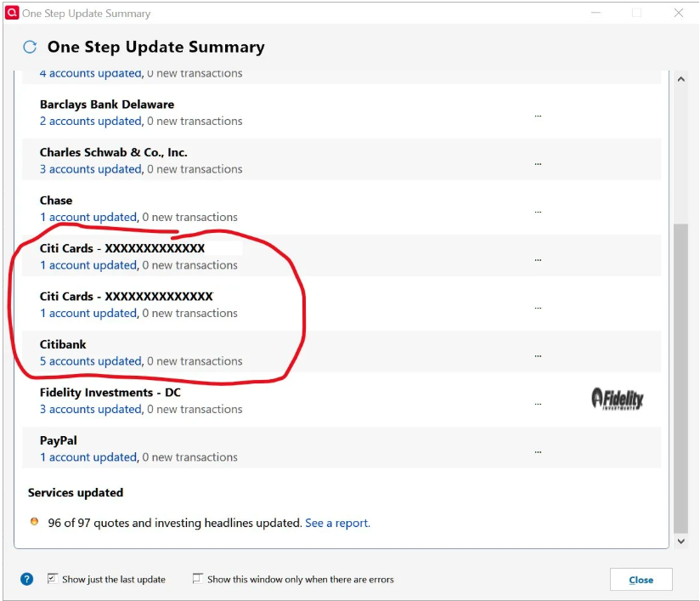The image size is (700, 601).
Task: Click the refresh icon beside One Step Update Summary
Action: click(30, 47)
